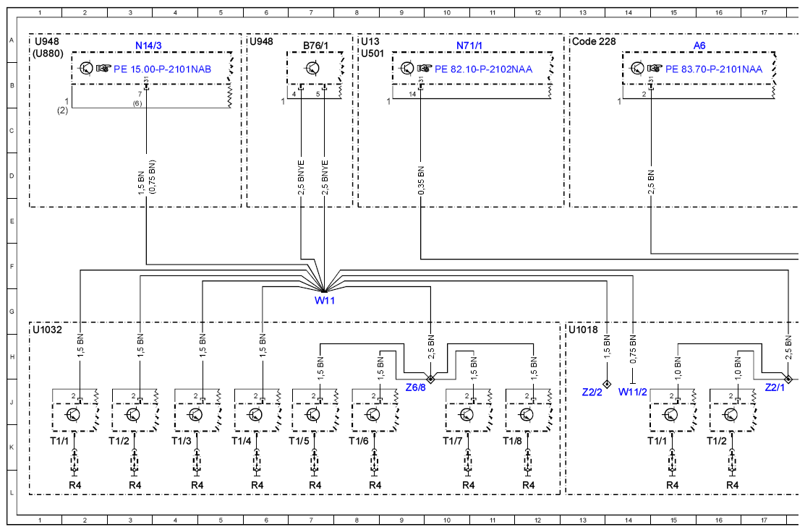The width and height of the screenshot is (805, 532).
Task: Click the Z6/8 diamond junction symbol
Action: click(430, 379)
